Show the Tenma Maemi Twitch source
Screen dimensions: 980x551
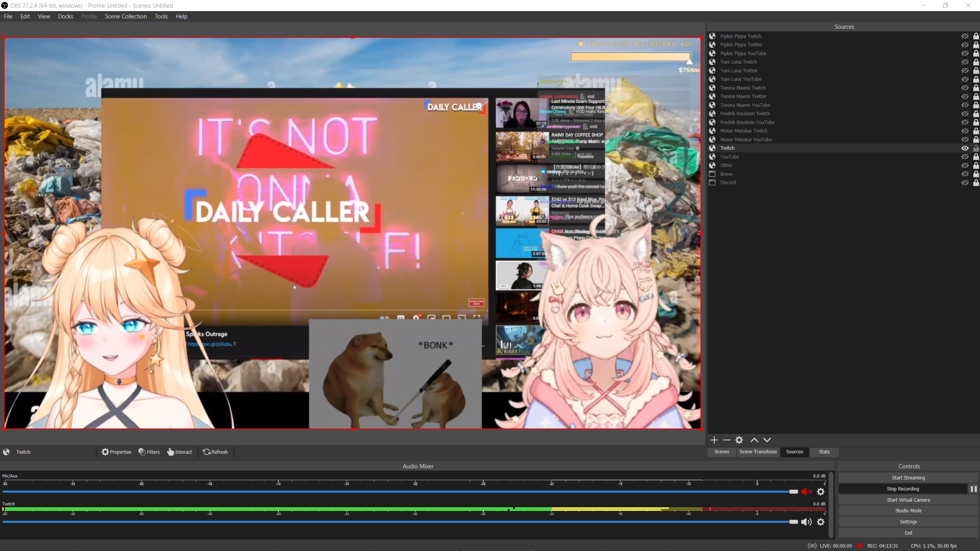(x=965, y=88)
